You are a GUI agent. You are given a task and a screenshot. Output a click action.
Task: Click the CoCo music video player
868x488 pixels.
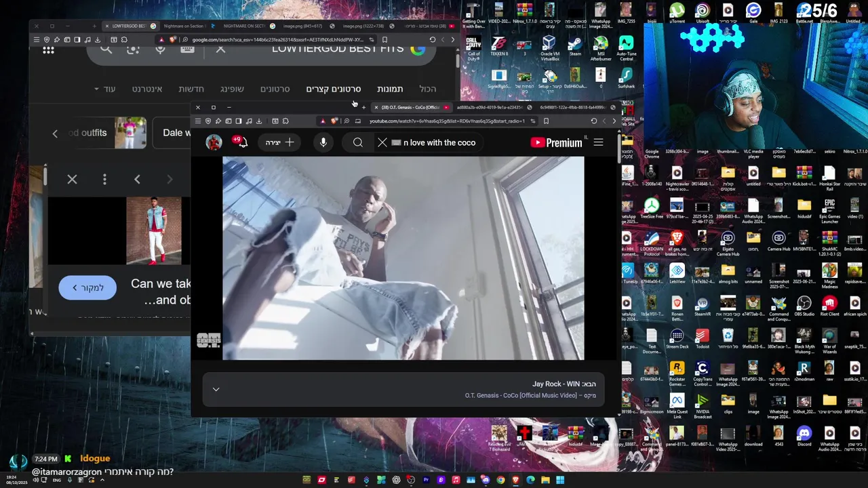coord(403,258)
